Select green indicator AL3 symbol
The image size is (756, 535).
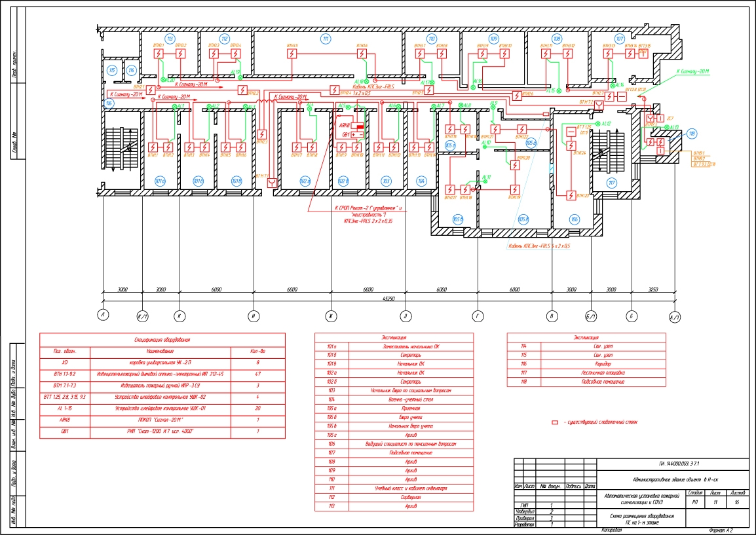(244, 106)
